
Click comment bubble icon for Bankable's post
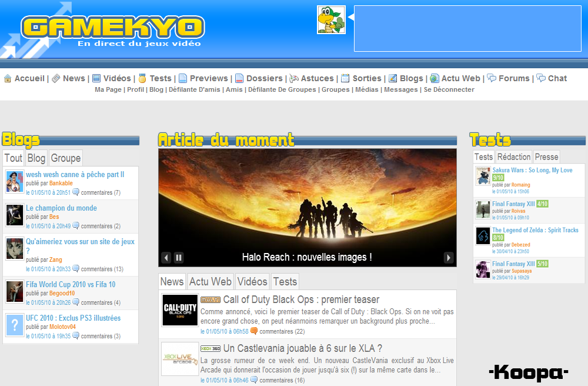pyautogui.click(x=76, y=192)
